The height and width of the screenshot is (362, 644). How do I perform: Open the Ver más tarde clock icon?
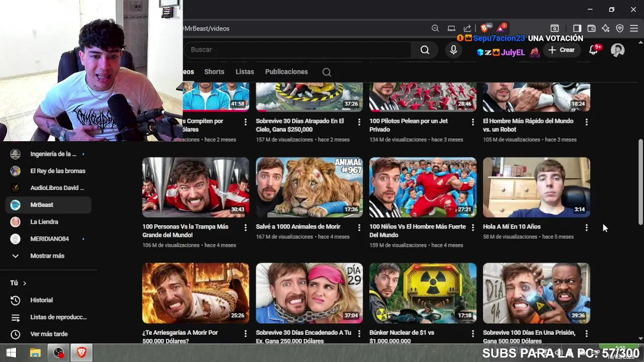tap(16, 334)
